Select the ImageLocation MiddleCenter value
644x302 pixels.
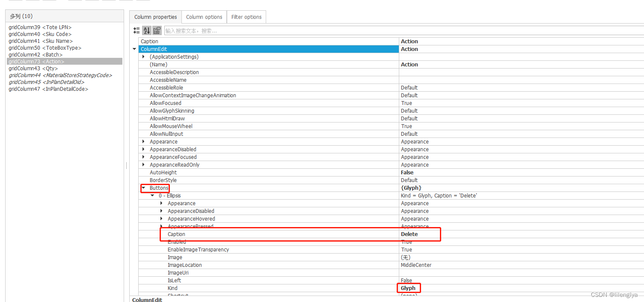point(415,265)
